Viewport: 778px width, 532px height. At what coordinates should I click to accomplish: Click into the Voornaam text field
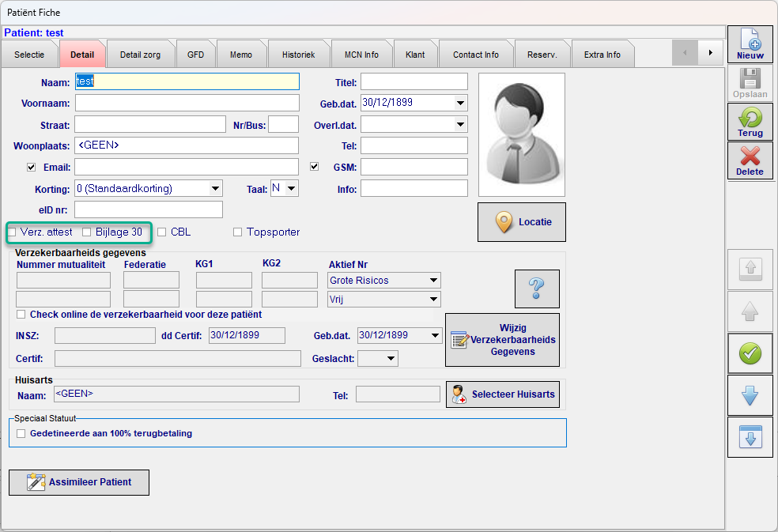187,103
